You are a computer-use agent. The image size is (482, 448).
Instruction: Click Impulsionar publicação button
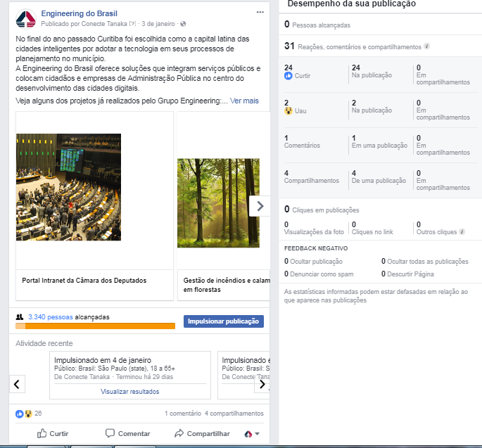[x=224, y=321]
